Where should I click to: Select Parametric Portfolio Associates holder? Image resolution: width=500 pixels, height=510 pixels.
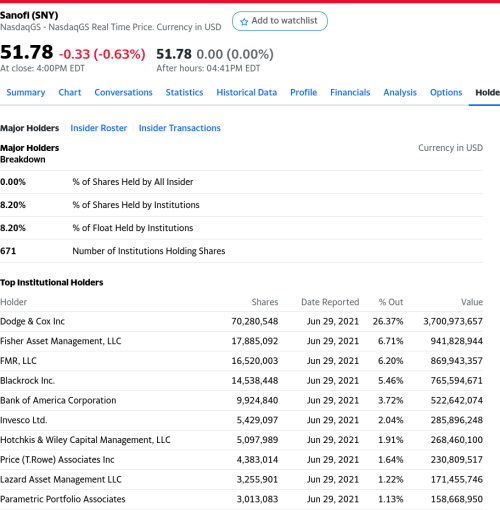tap(63, 499)
